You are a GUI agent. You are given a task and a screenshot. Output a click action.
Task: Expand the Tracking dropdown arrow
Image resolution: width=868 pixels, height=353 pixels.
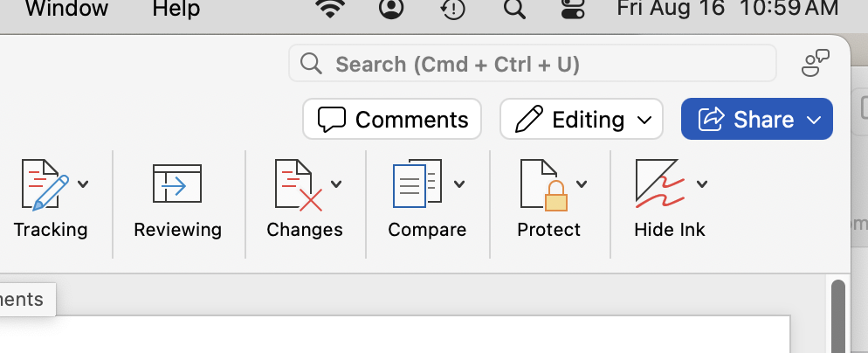click(83, 184)
